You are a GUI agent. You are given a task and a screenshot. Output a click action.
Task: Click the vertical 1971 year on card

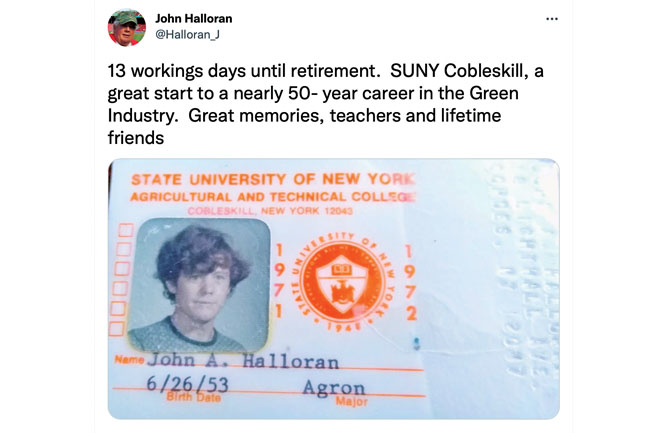278,281
